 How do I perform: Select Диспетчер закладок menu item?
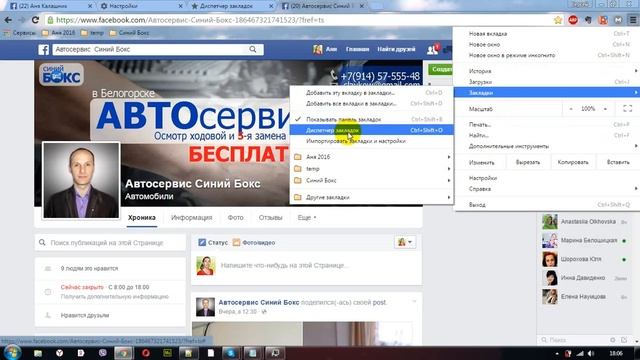point(371,130)
